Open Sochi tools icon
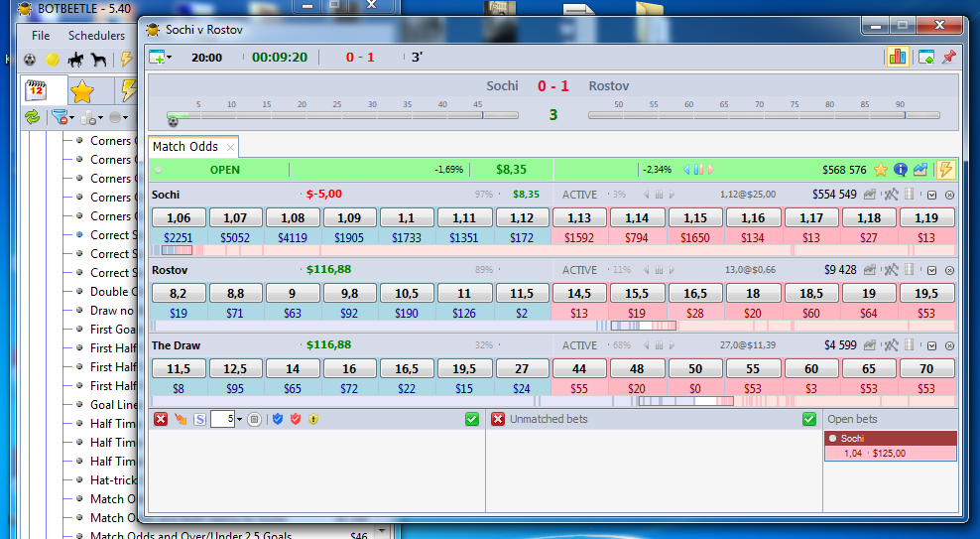The width and height of the screenshot is (980, 539). (x=891, y=195)
